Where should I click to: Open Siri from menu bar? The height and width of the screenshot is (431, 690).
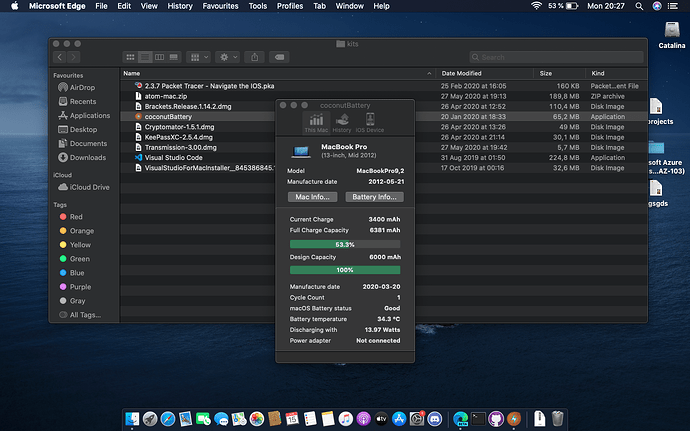point(657,6)
